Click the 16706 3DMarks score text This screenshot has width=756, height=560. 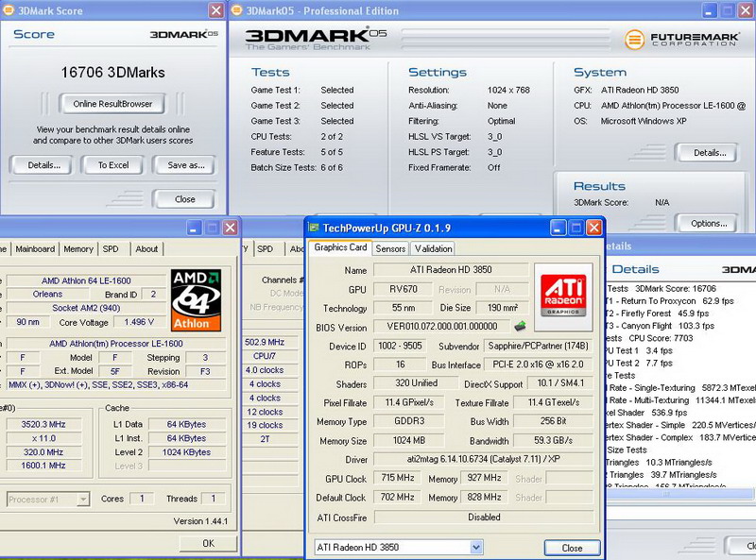[112, 73]
